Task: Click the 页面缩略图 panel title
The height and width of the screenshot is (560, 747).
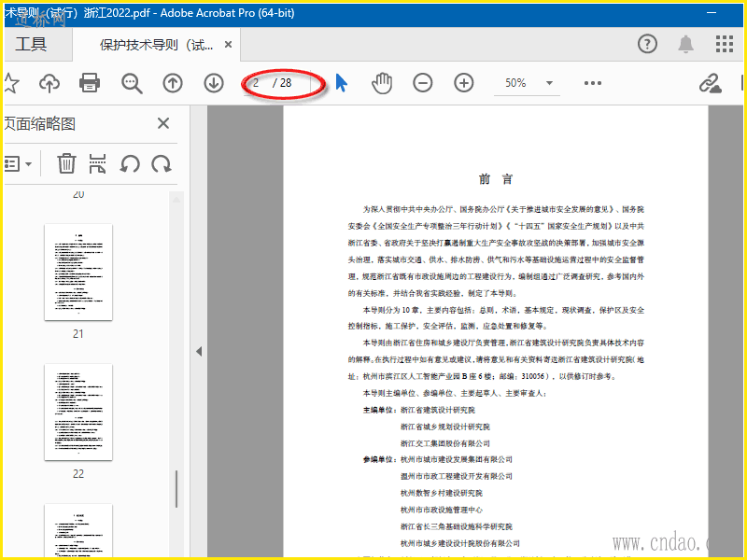Action: click(x=40, y=124)
